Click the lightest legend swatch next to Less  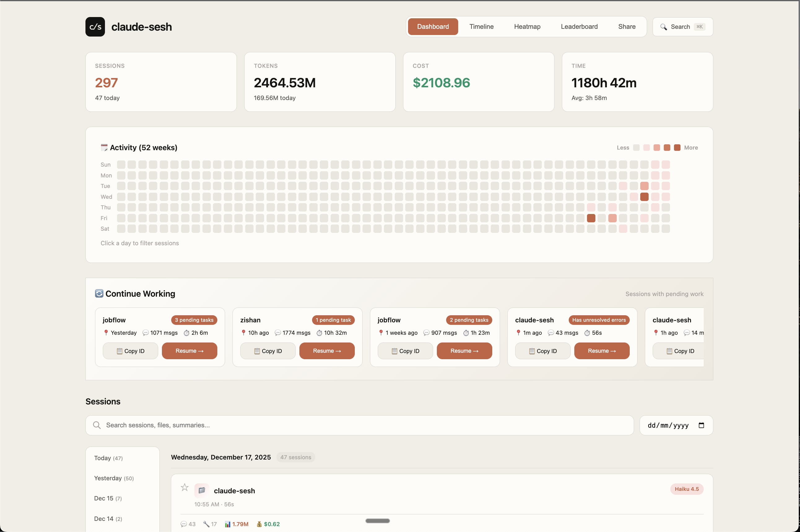[x=636, y=148]
